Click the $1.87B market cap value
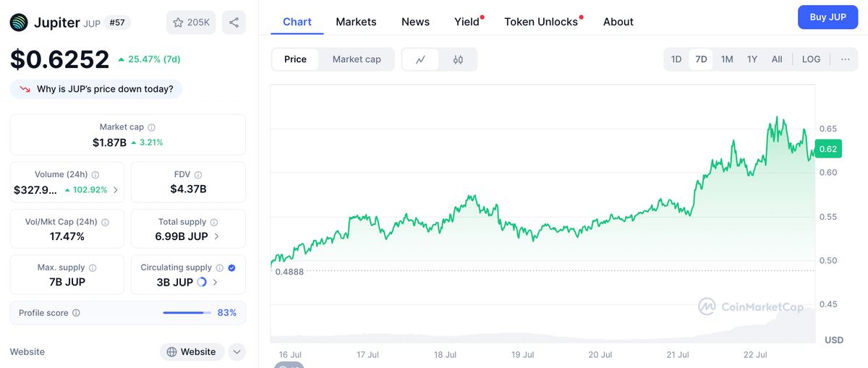Screen dimensions: 868x368 click(109, 142)
